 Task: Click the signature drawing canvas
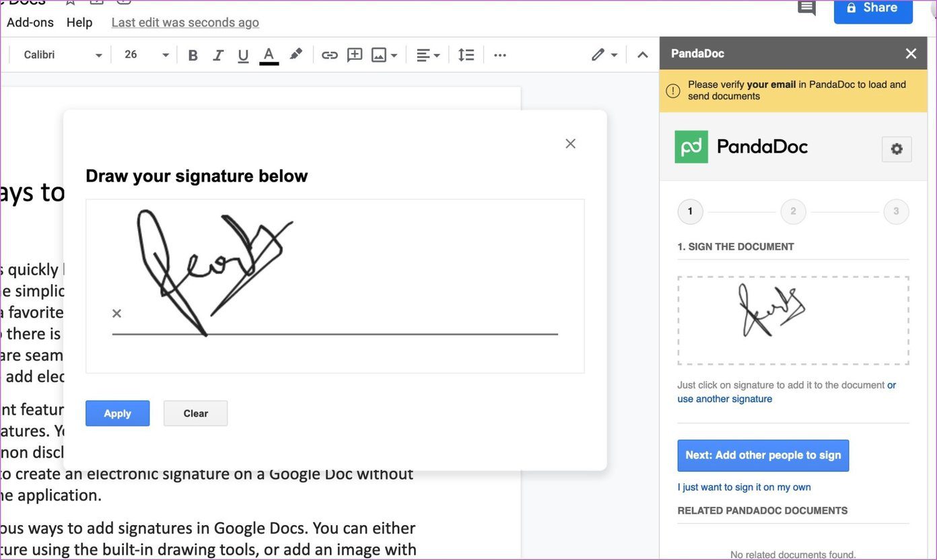click(x=335, y=286)
